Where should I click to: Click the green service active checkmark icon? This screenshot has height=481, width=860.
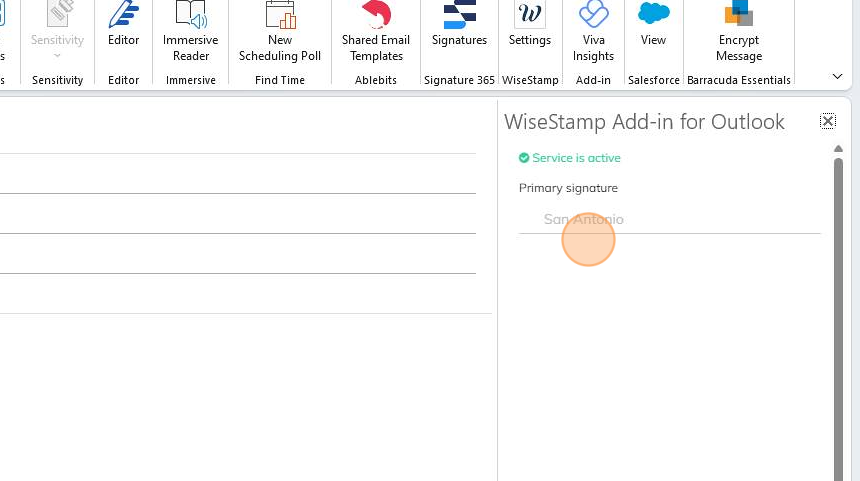[x=524, y=158]
